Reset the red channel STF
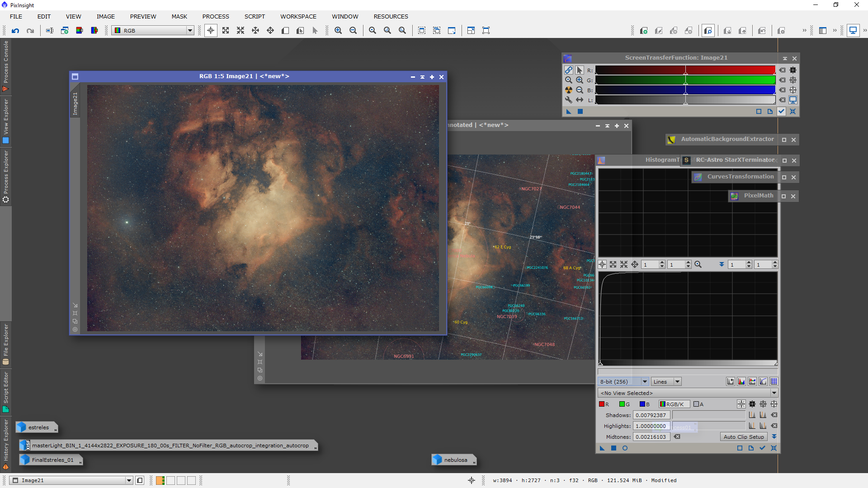This screenshot has width=868, height=488. (783, 70)
